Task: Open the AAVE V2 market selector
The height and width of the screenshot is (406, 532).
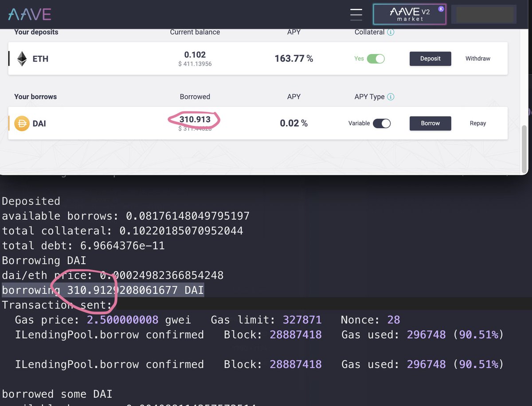Action: click(409, 15)
